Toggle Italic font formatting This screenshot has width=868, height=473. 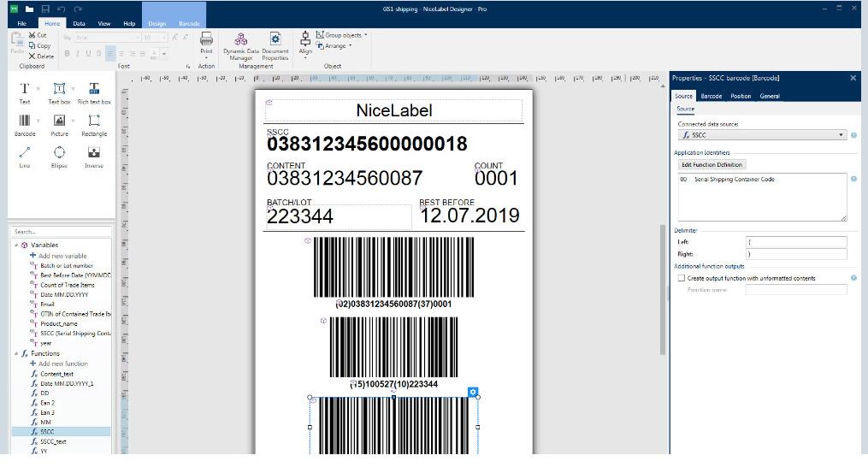pyautogui.click(x=78, y=53)
